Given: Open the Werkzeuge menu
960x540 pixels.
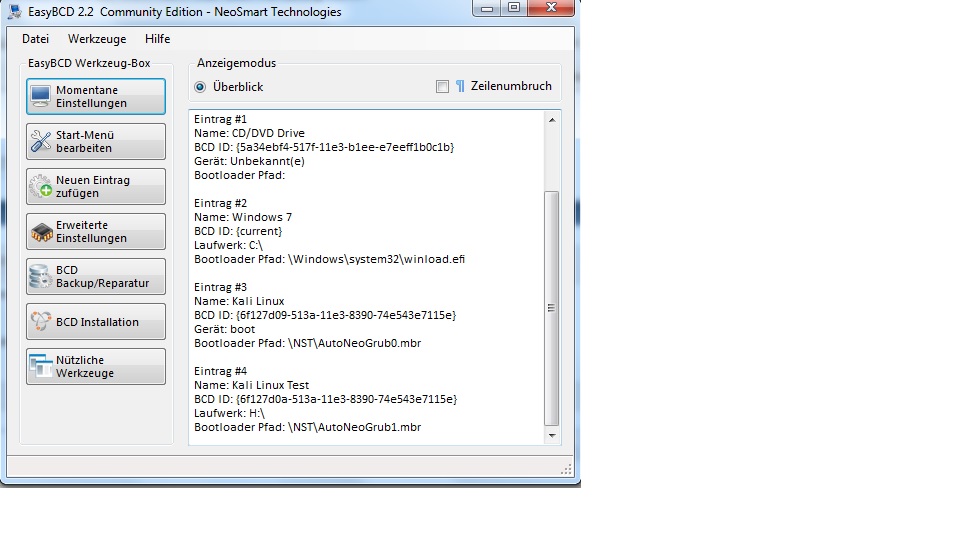Looking at the screenshot, I should 97,39.
